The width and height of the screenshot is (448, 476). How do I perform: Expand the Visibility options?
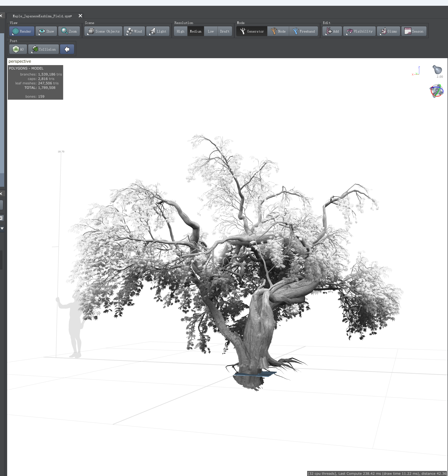tap(359, 31)
